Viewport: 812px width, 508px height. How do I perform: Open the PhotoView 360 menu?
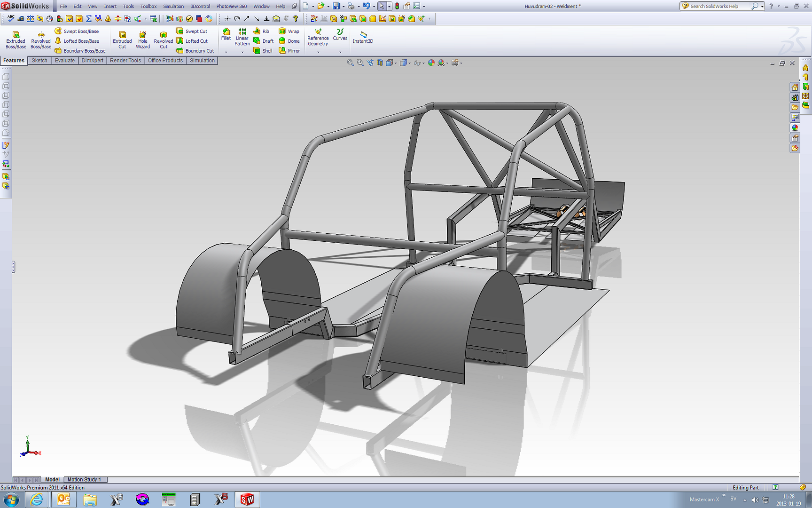(231, 6)
